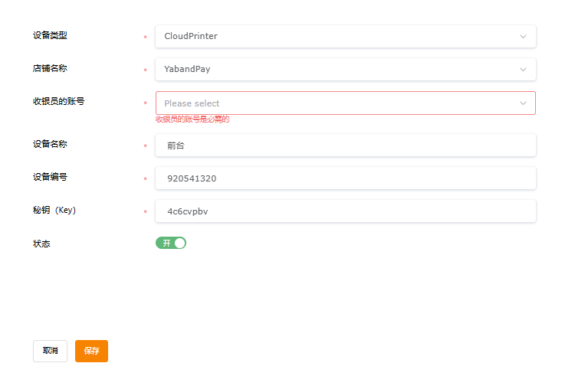The width and height of the screenshot is (588, 386).
Task: Click the 取消 cancel button
Action: (x=51, y=351)
